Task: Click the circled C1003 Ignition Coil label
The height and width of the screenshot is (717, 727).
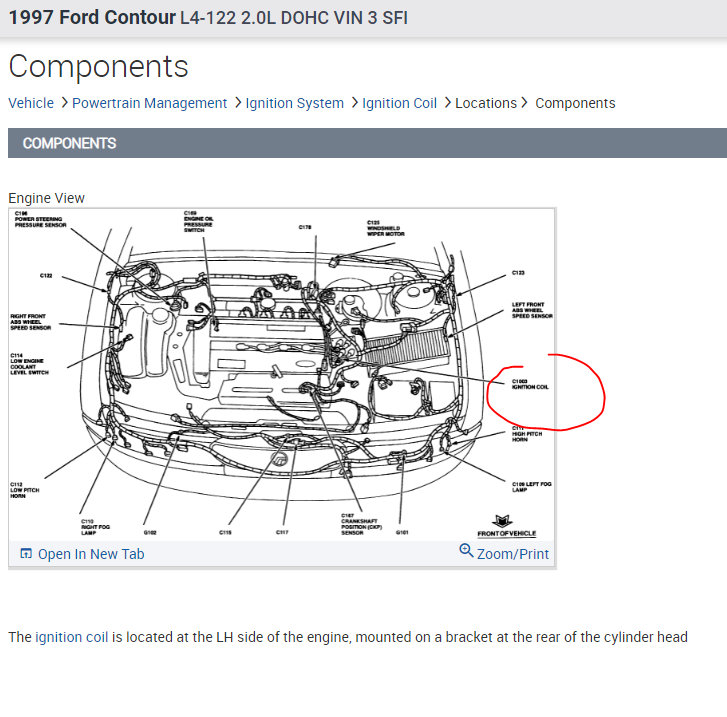Action: pyautogui.click(x=529, y=384)
